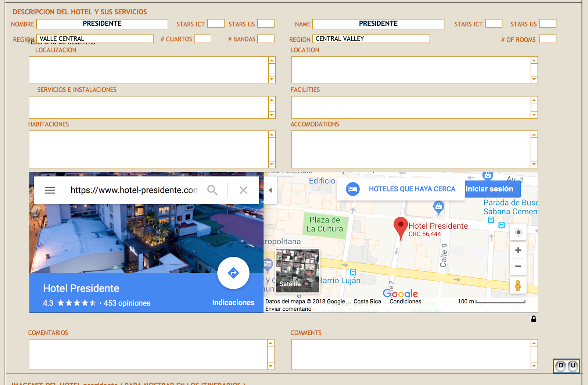Click the map search magnifier icon
Viewport: 588px width, 385px height.
point(212,190)
